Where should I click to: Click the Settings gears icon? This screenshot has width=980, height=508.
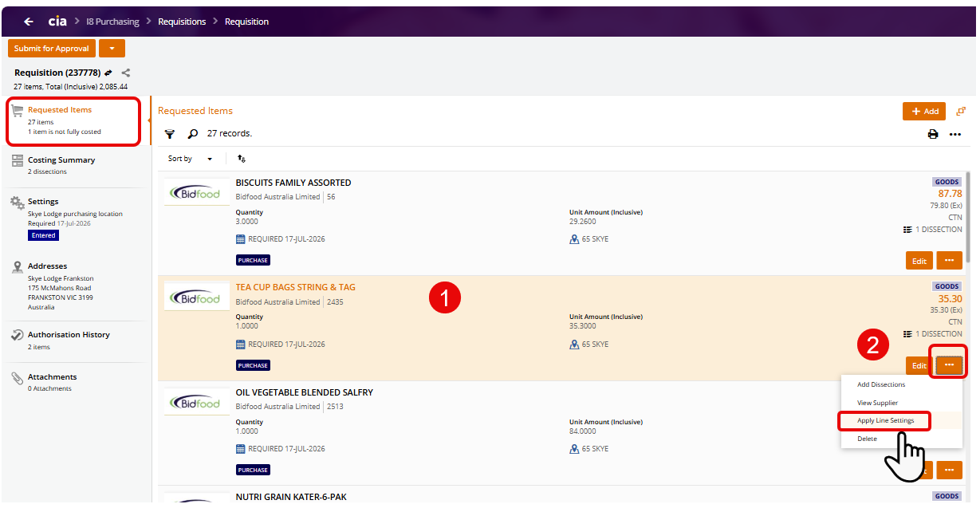(x=18, y=203)
